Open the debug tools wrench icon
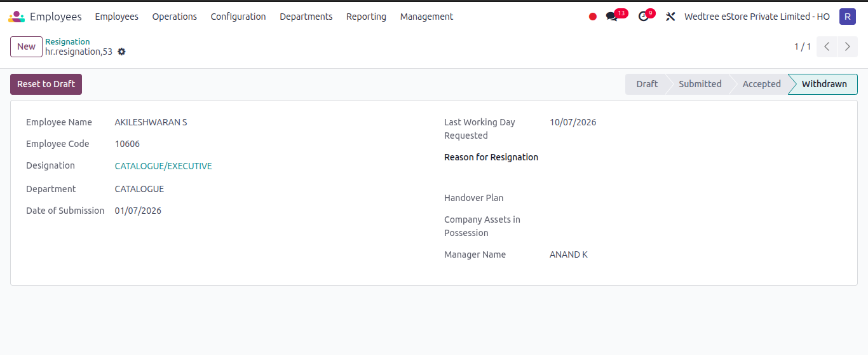Image resolution: width=868 pixels, height=355 pixels. [670, 17]
